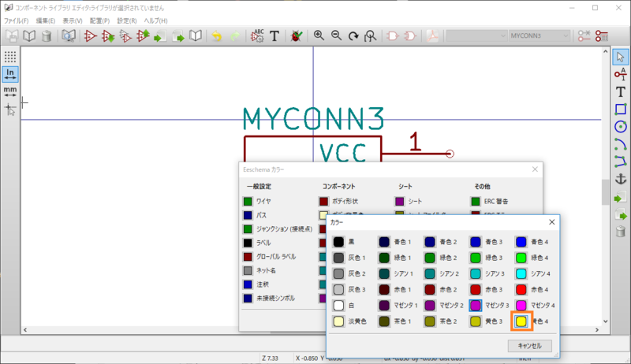This screenshot has height=364, width=631.
Task: Click the save current library icon
Action: pos(11,35)
